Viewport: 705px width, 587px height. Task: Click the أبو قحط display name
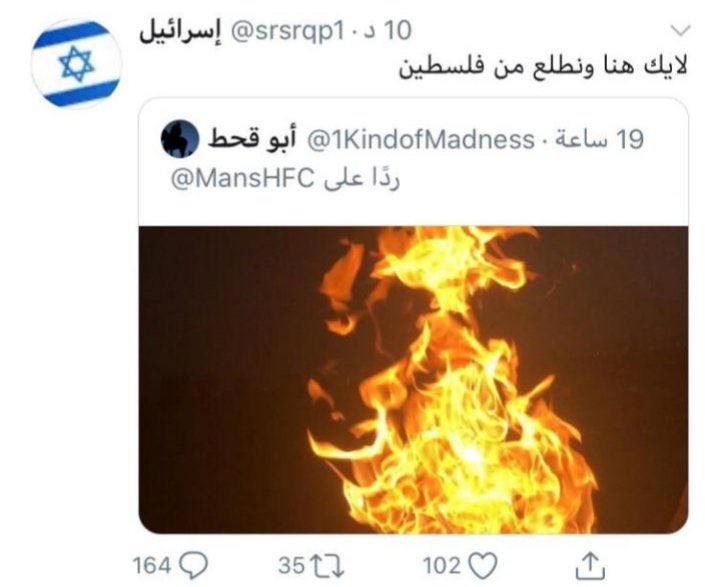click(x=252, y=139)
